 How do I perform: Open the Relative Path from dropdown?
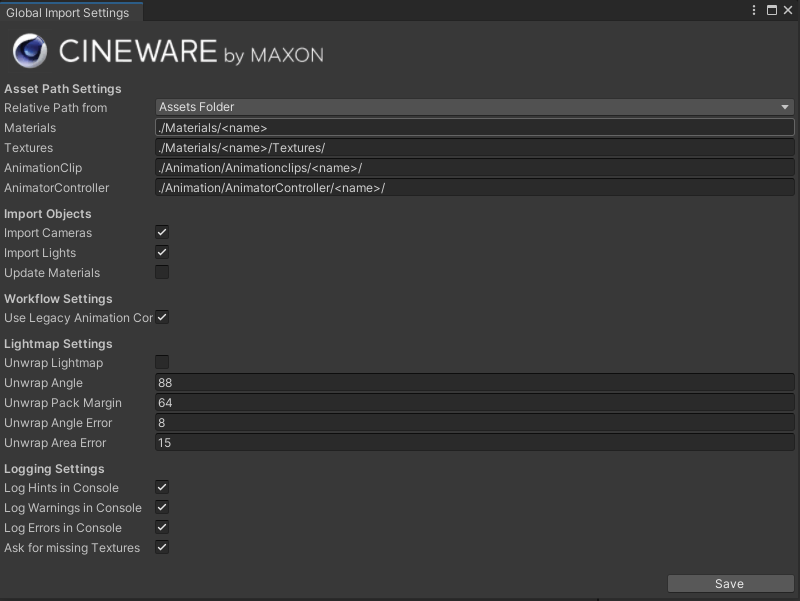(474, 107)
